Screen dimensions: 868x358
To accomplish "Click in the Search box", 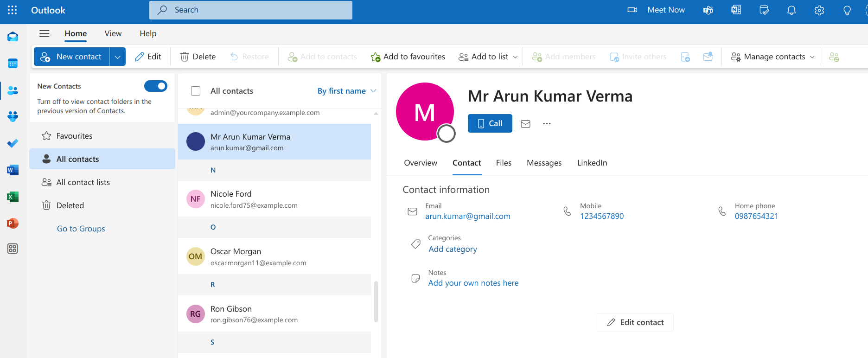I will [250, 10].
